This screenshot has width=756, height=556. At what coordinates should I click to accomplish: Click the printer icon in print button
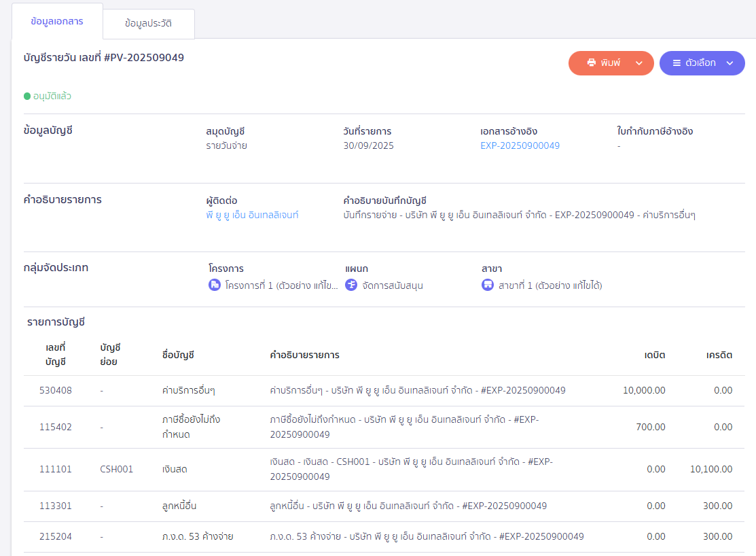click(592, 63)
